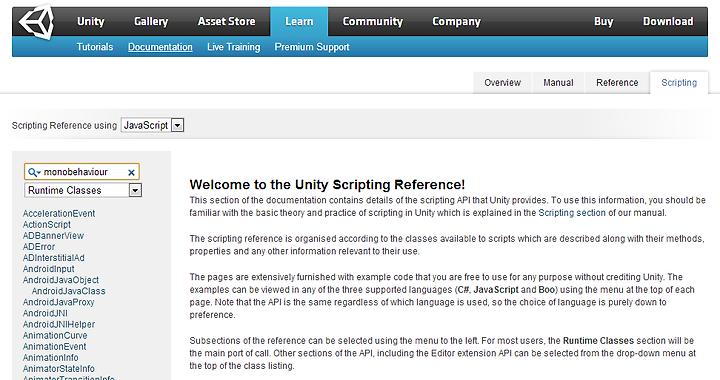
Task: Switch to the Scripting tab
Action: click(679, 83)
